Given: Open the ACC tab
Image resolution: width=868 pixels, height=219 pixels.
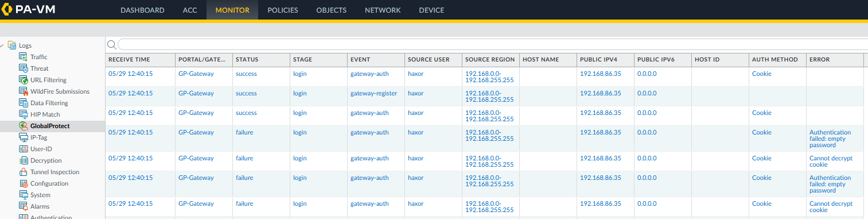Looking at the screenshot, I should coord(190,10).
